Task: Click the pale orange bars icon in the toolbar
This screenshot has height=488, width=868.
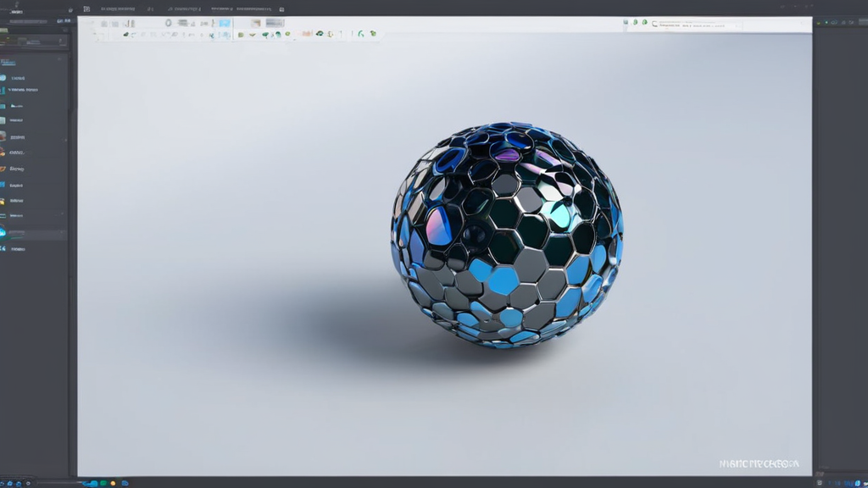Action: [x=305, y=34]
